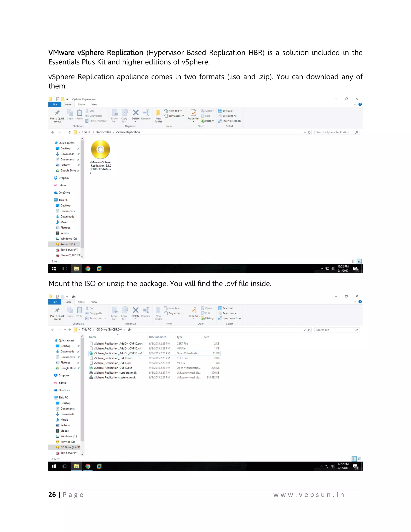Click Delete in vSphere Replication window ribbon
The image size is (411, 532).
(136, 115)
